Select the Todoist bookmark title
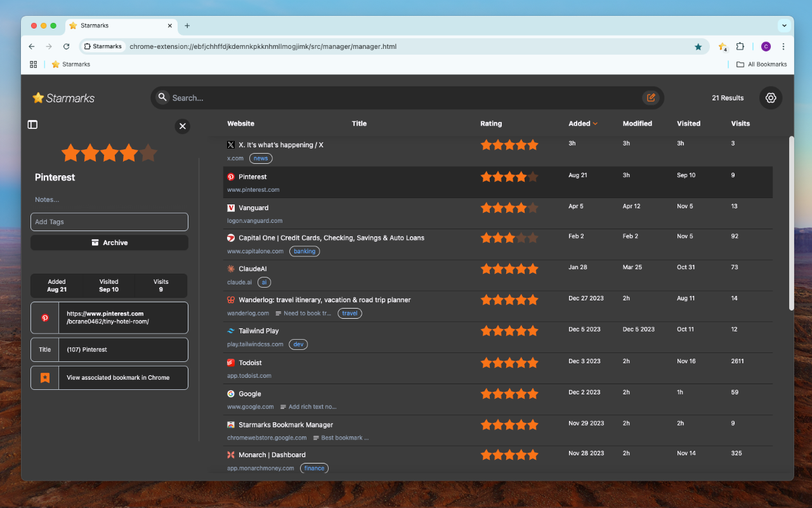The width and height of the screenshot is (812, 508). point(250,363)
